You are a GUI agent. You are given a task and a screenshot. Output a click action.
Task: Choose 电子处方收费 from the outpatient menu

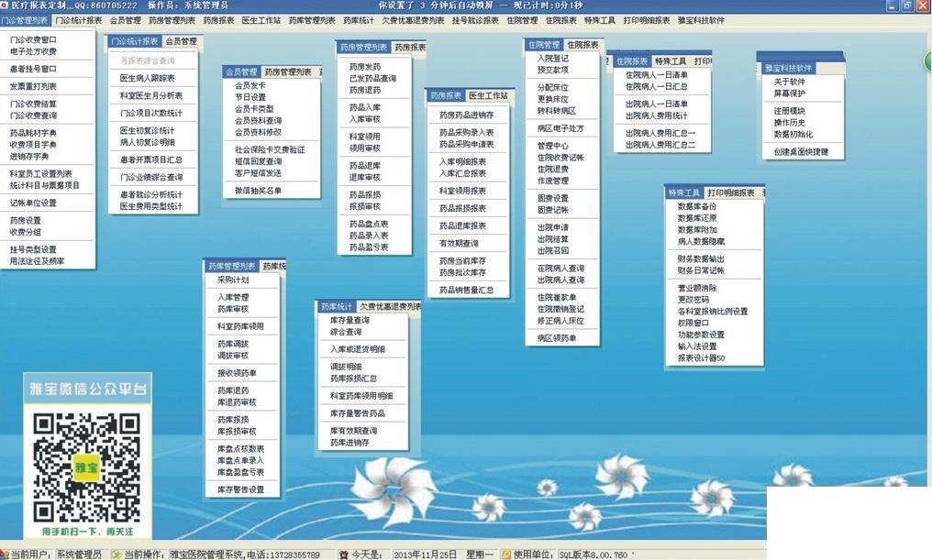[x=33, y=51]
